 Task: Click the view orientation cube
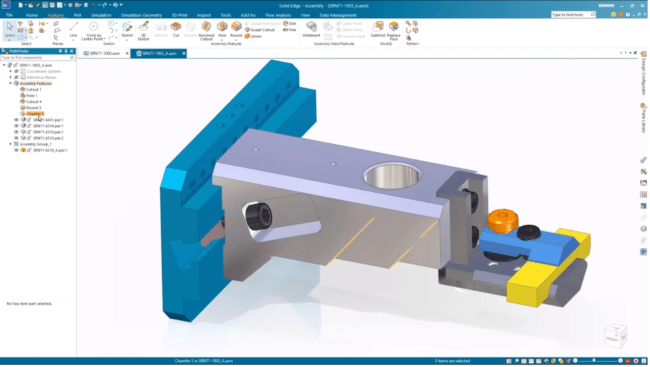pos(615,335)
